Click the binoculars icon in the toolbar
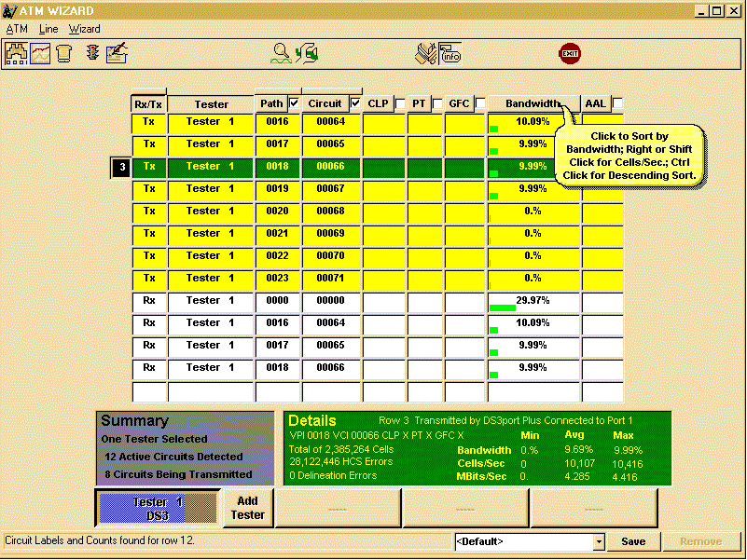This screenshot has height=560, width=747. pos(16,53)
